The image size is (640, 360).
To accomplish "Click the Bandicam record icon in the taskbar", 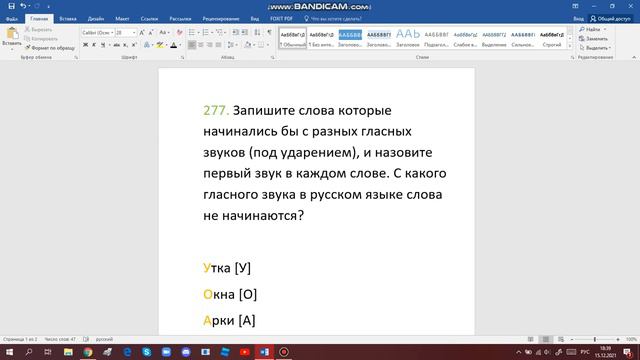I will pos(284,352).
